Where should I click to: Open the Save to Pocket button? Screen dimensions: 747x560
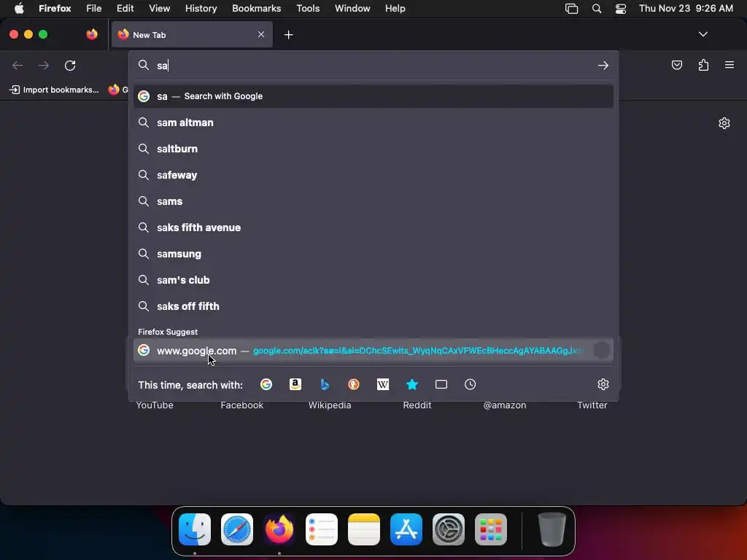tap(677, 65)
